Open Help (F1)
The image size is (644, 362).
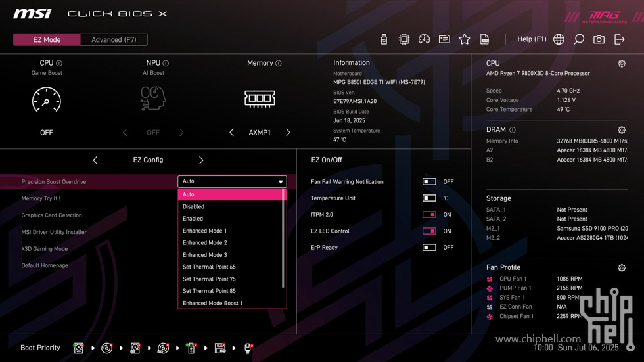tap(532, 39)
